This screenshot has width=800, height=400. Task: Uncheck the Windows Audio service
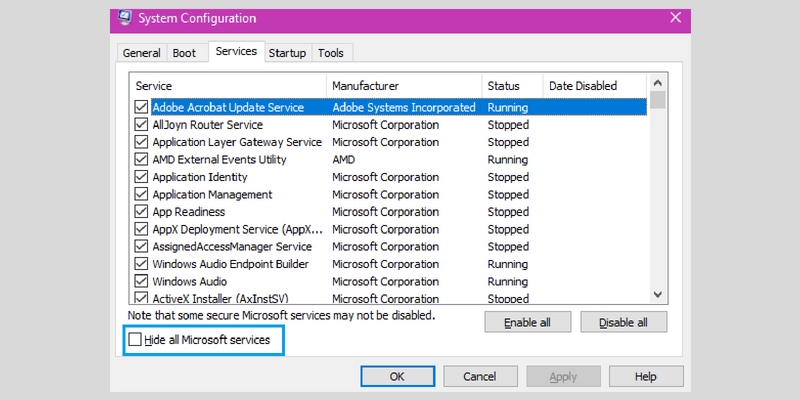click(x=141, y=281)
